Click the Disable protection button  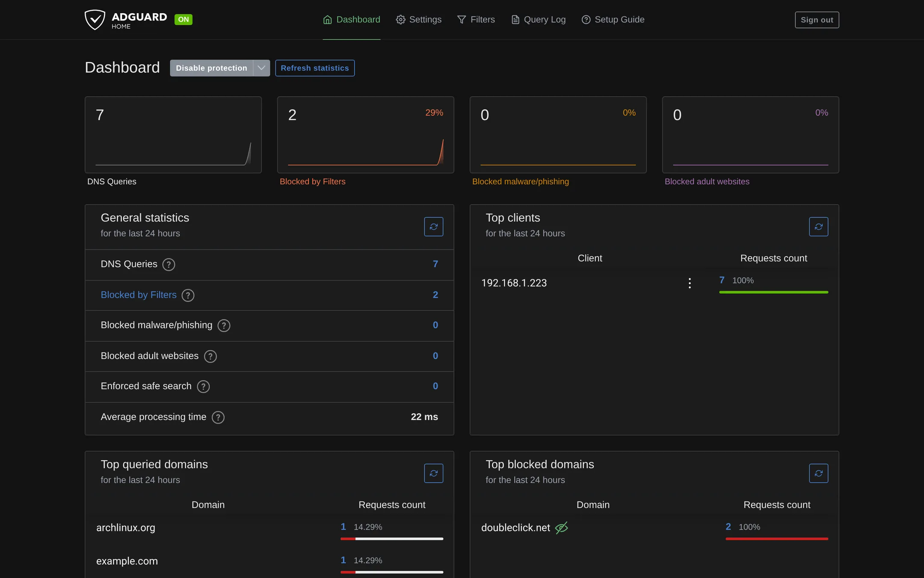211,68
